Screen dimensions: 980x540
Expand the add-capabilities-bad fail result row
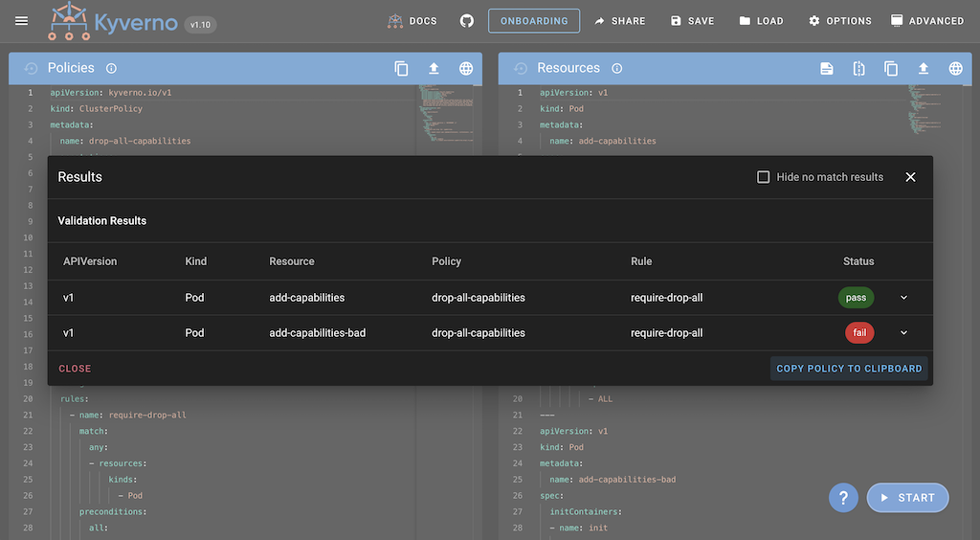(903, 333)
